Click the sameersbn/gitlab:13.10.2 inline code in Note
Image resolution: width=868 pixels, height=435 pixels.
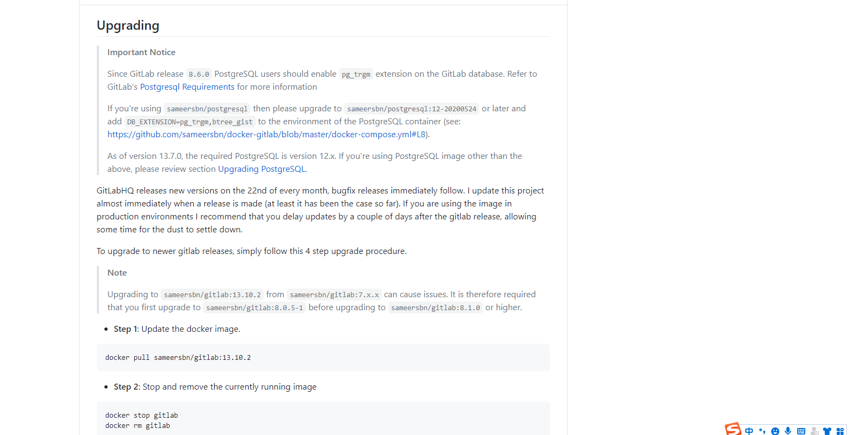pyautogui.click(x=213, y=295)
